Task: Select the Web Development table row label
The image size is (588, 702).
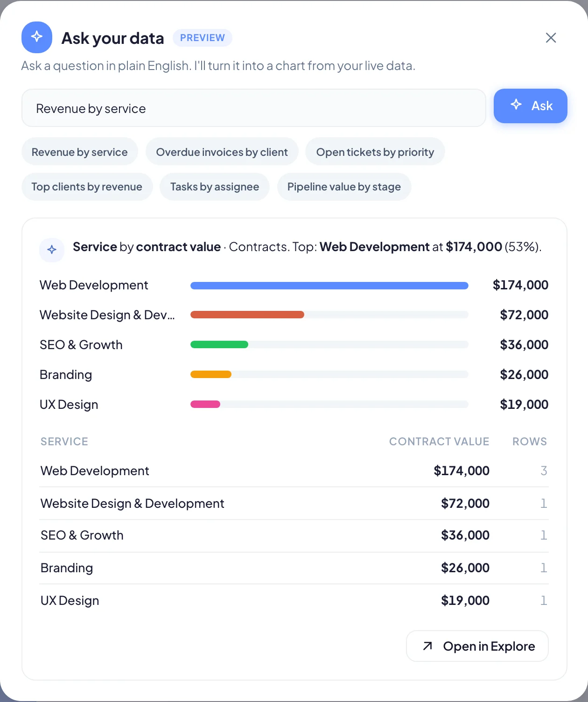Action: (x=95, y=471)
